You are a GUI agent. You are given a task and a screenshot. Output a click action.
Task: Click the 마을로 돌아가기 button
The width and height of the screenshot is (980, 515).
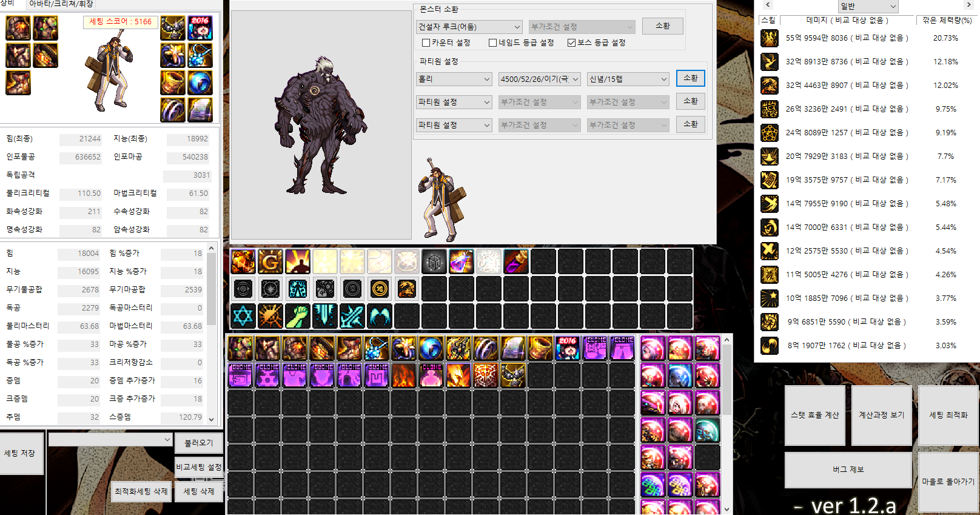[948, 482]
